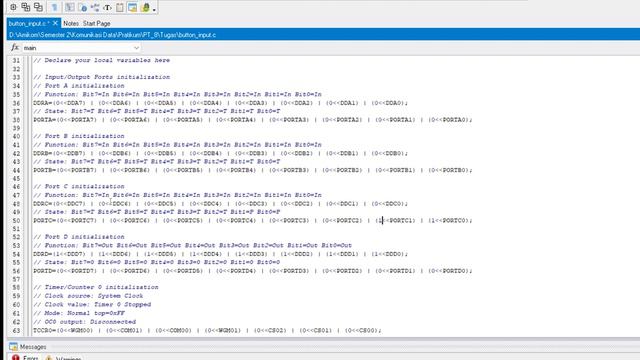Click the clipboard toolbar icon

pyautogui.click(x=120, y=7)
